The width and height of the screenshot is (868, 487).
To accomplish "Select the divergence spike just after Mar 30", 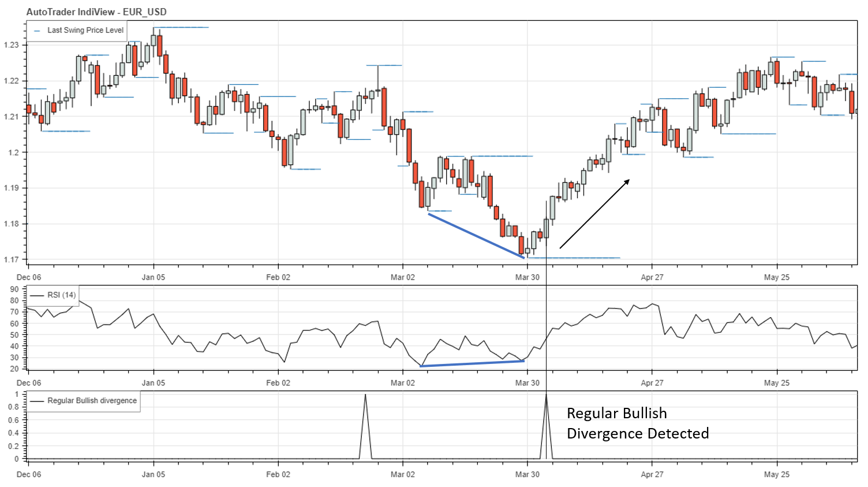I will click(546, 426).
